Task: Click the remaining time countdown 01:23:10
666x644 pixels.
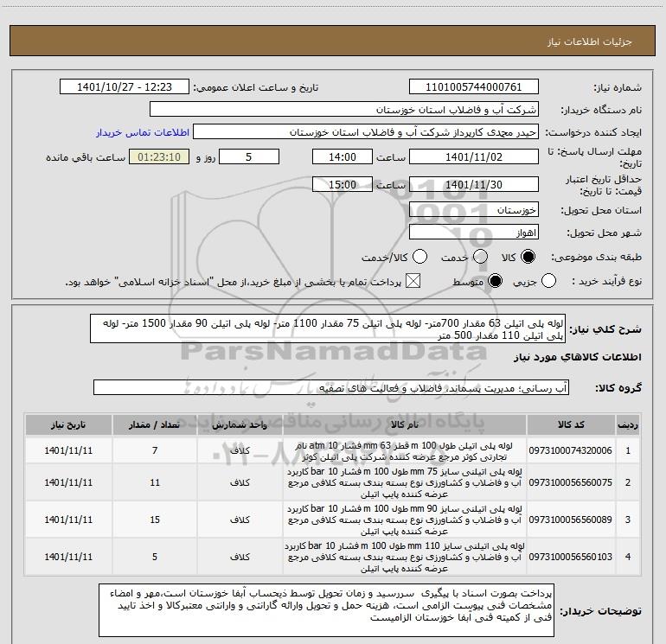Action: click(x=159, y=156)
